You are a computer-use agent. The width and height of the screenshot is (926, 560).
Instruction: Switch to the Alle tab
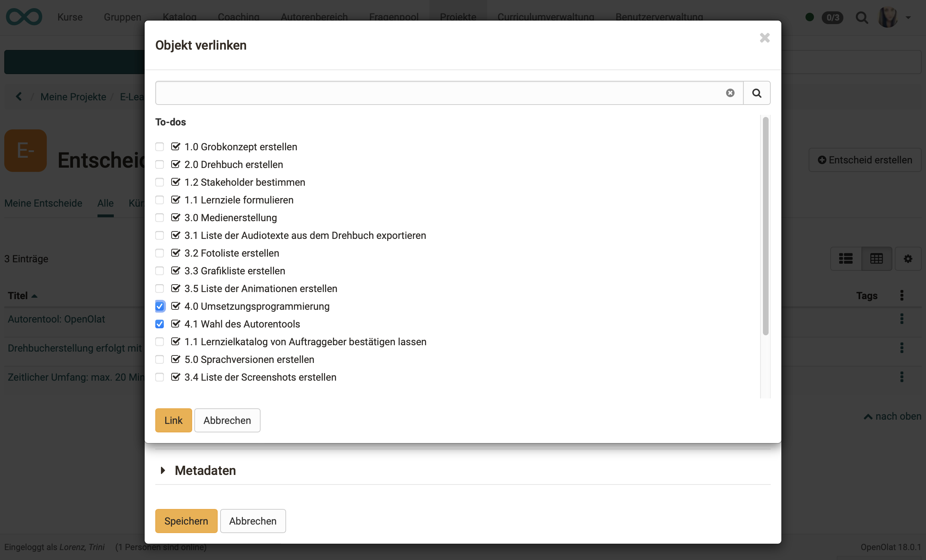[x=105, y=203]
